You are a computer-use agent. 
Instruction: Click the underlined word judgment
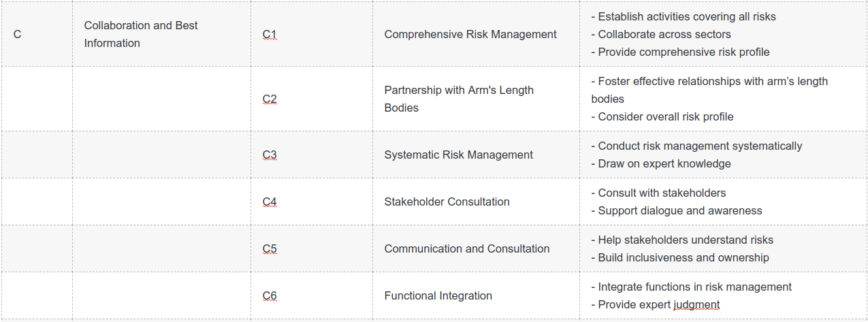coord(696,304)
